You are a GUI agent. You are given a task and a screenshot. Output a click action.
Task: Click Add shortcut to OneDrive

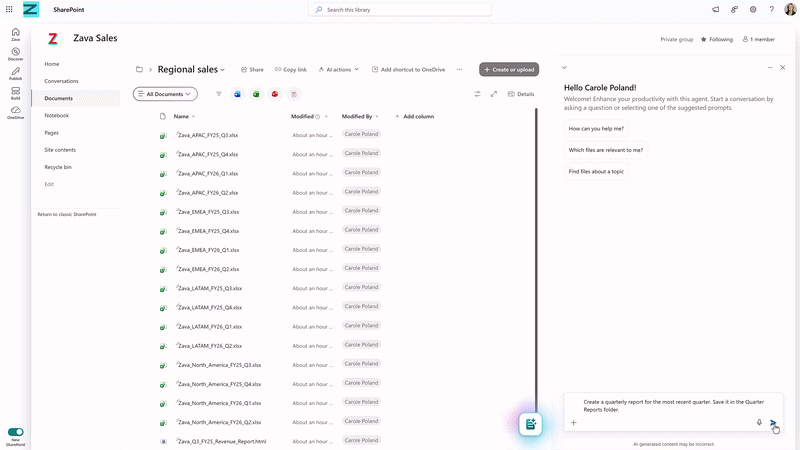[408, 69]
